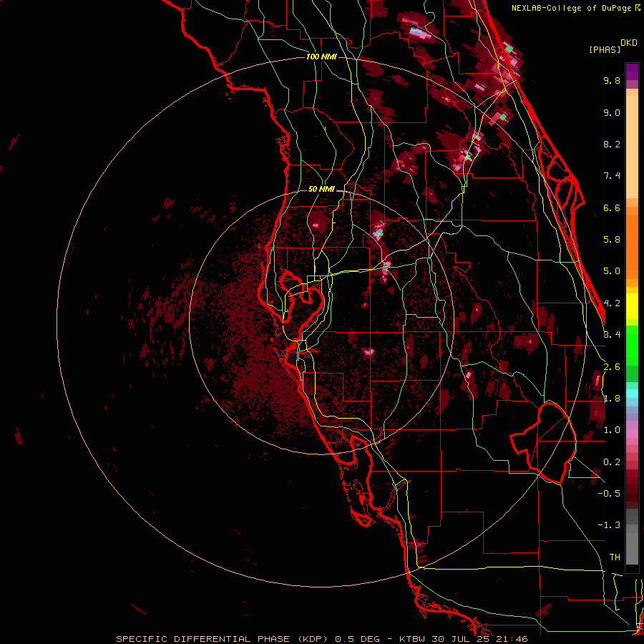Pick the bright green color bar segment
644x644 pixels.
click(632, 345)
